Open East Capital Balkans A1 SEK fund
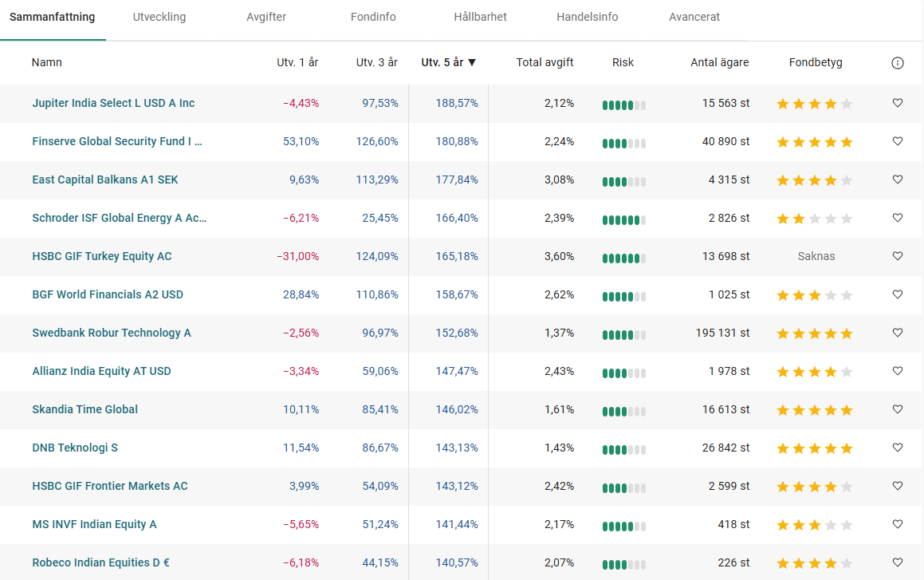 105,180
